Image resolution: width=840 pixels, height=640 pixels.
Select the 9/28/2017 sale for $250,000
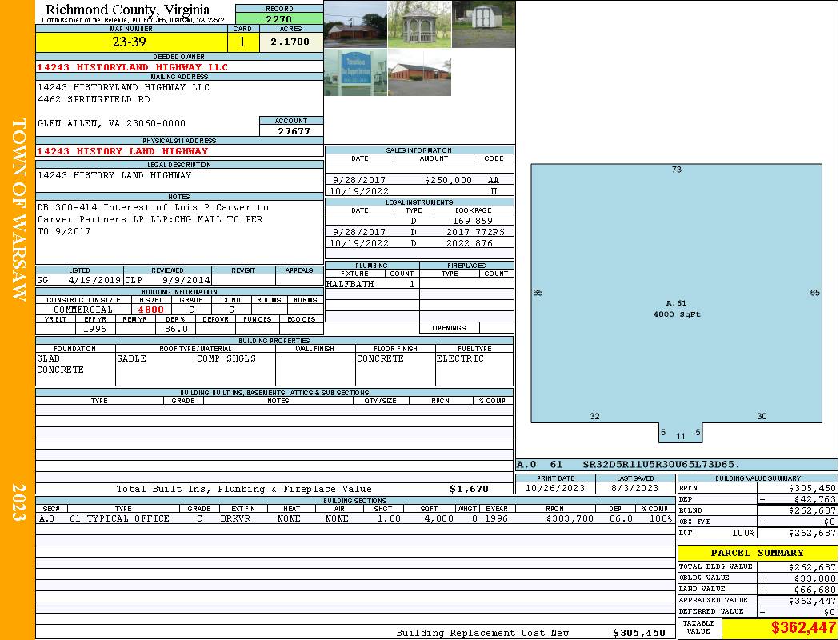point(419,181)
